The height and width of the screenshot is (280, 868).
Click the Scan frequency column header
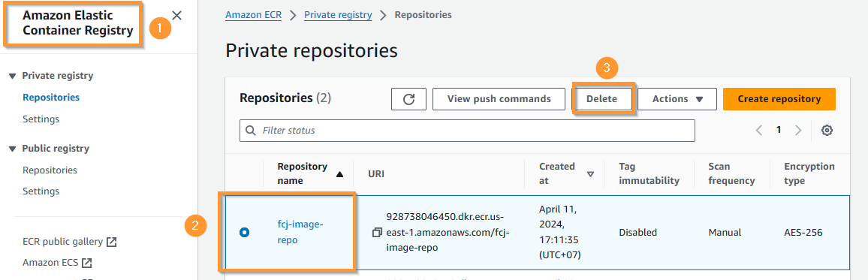pos(732,173)
